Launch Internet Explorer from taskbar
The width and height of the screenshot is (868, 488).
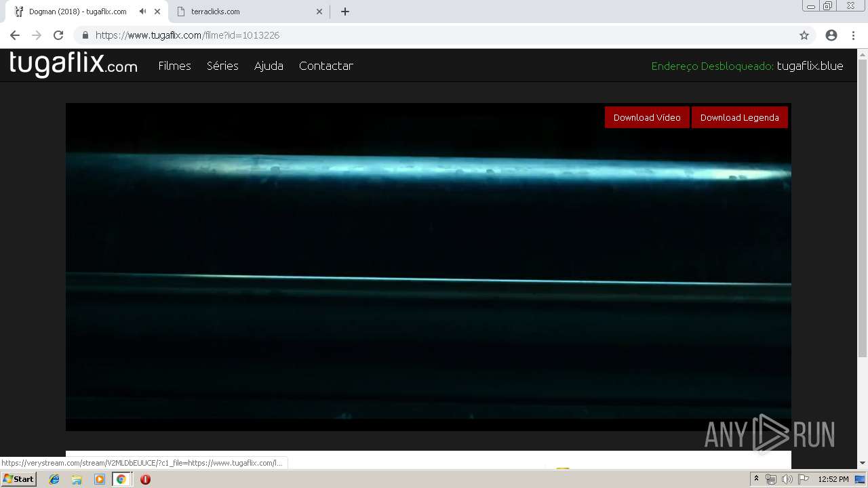[54, 479]
